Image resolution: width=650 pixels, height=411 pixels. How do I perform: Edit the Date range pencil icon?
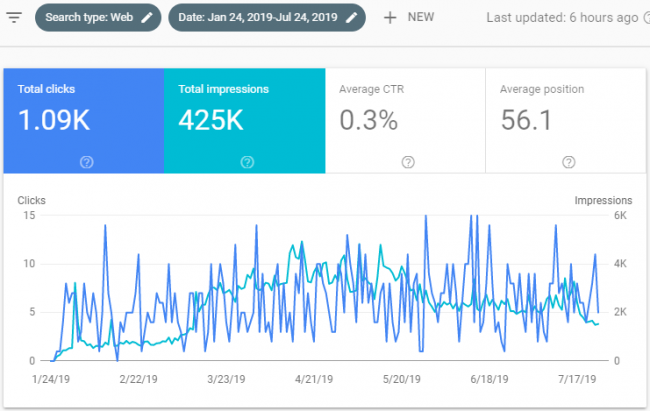(x=351, y=17)
